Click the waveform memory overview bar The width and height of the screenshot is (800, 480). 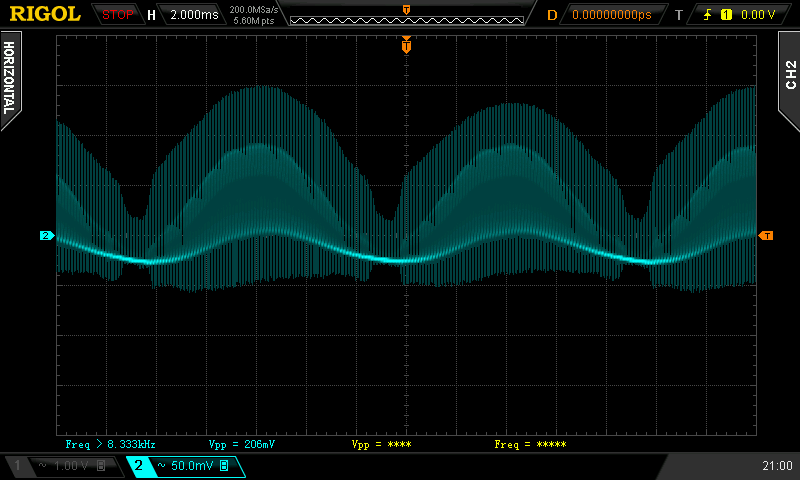pos(407,18)
